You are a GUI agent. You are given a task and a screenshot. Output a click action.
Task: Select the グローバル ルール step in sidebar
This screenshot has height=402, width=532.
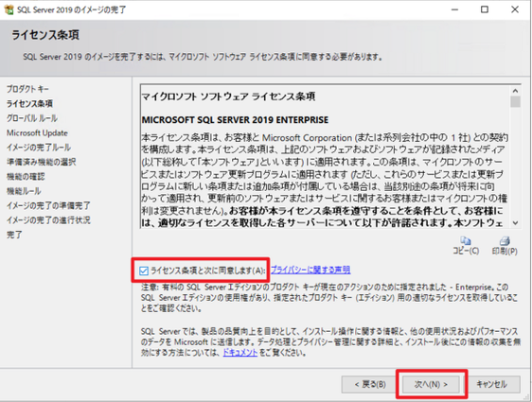click(x=32, y=118)
